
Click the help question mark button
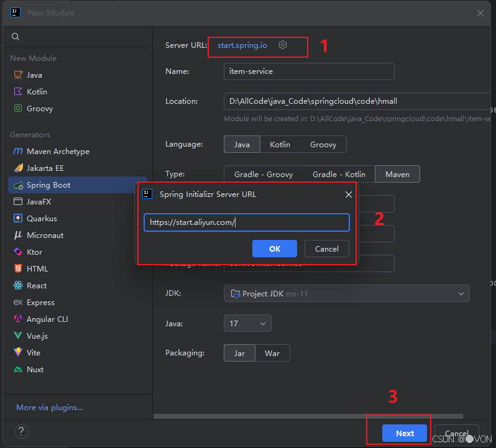(x=21, y=431)
